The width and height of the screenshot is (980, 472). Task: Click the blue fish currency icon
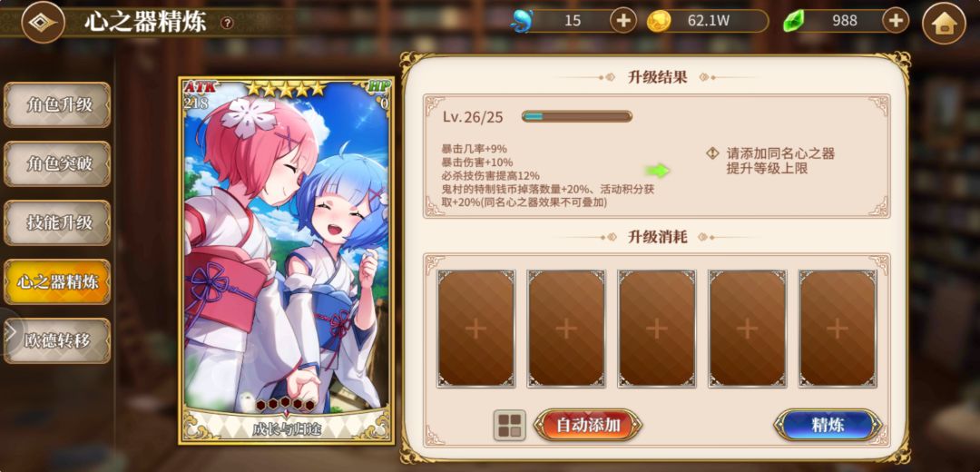point(521,21)
